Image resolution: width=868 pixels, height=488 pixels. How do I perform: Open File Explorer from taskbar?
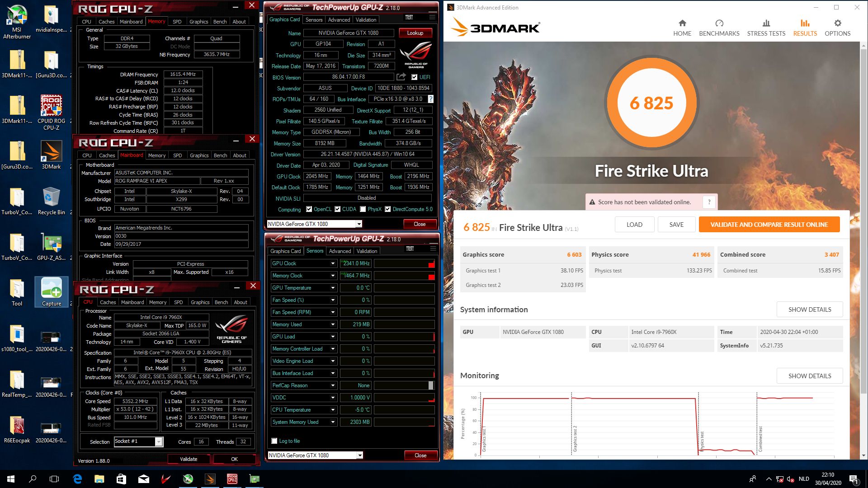pos(99,479)
